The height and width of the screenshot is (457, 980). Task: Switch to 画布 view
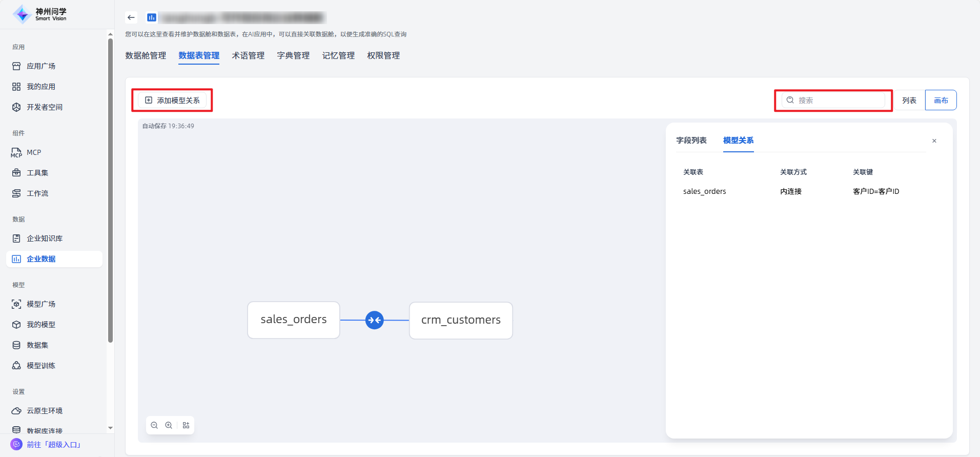pyautogui.click(x=941, y=101)
